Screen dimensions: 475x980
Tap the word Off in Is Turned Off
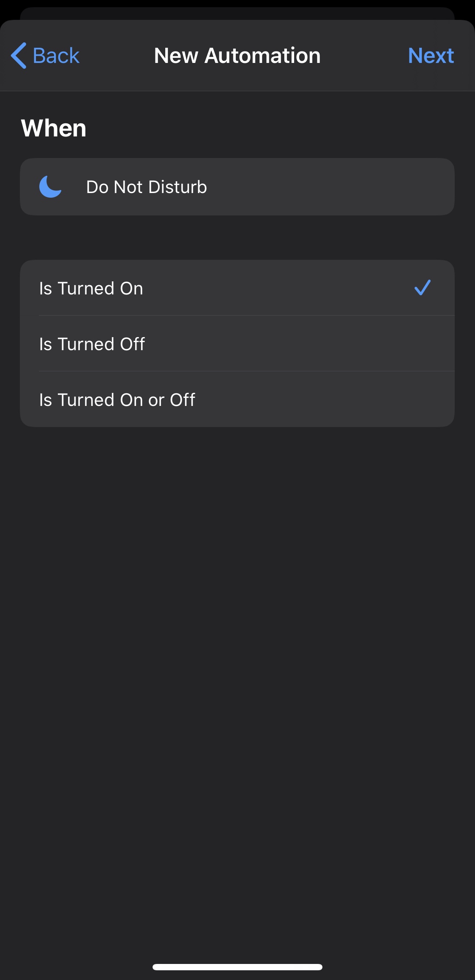(132, 344)
